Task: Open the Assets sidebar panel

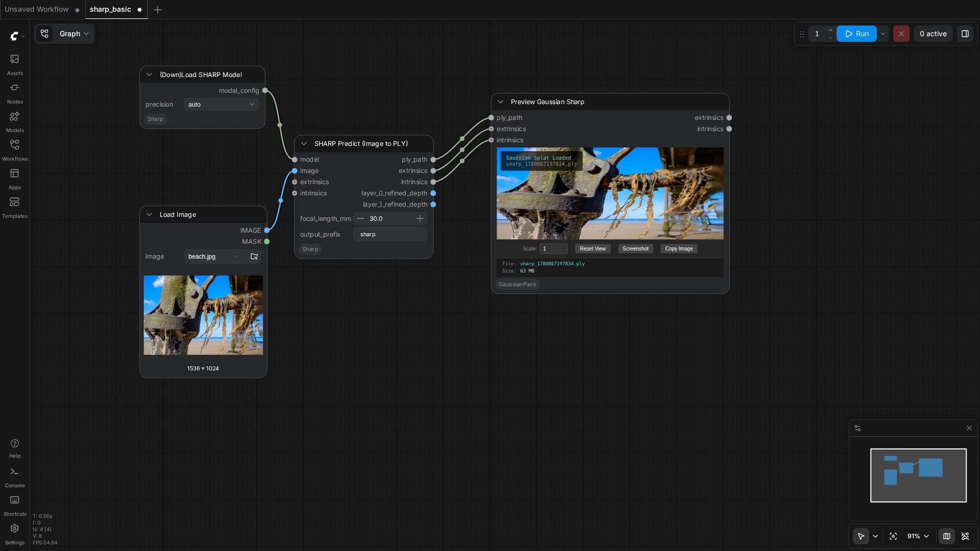Action: (x=15, y=64)
